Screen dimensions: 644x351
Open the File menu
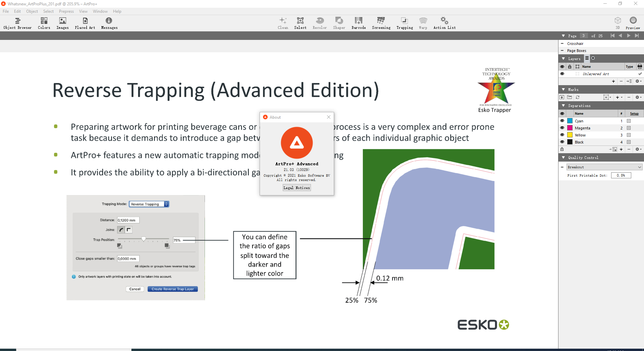pyautogui.click(x=6, y=11)
